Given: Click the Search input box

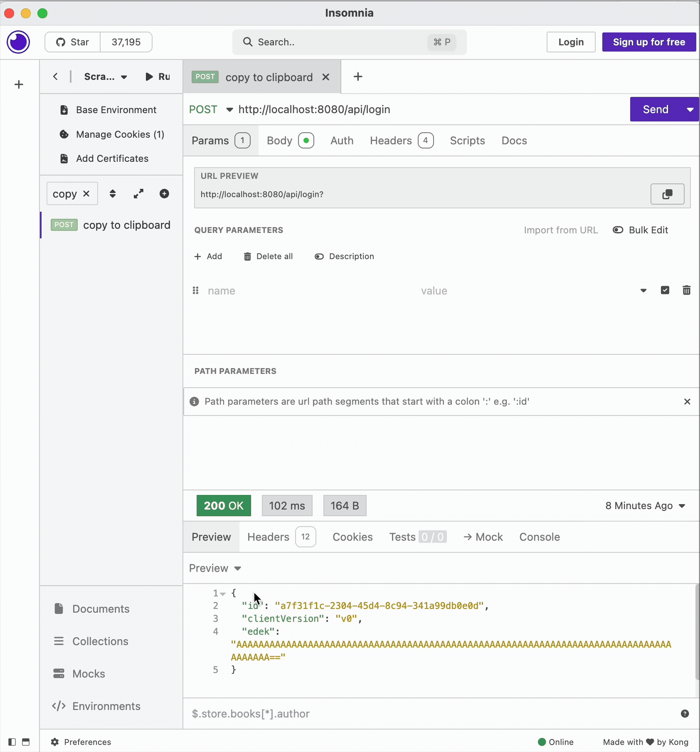Looking at the screenshot, I should pyautogui.click(x=349, y=42).
